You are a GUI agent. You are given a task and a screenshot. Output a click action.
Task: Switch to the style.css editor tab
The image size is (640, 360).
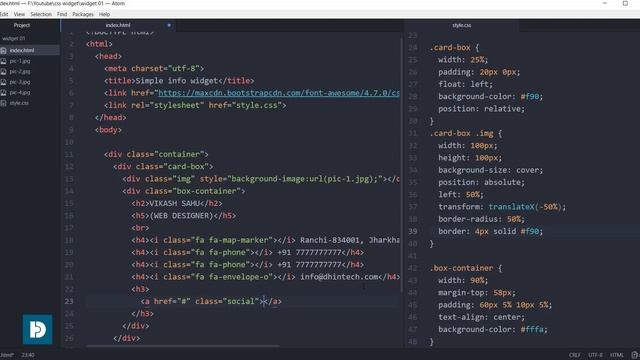461,25
